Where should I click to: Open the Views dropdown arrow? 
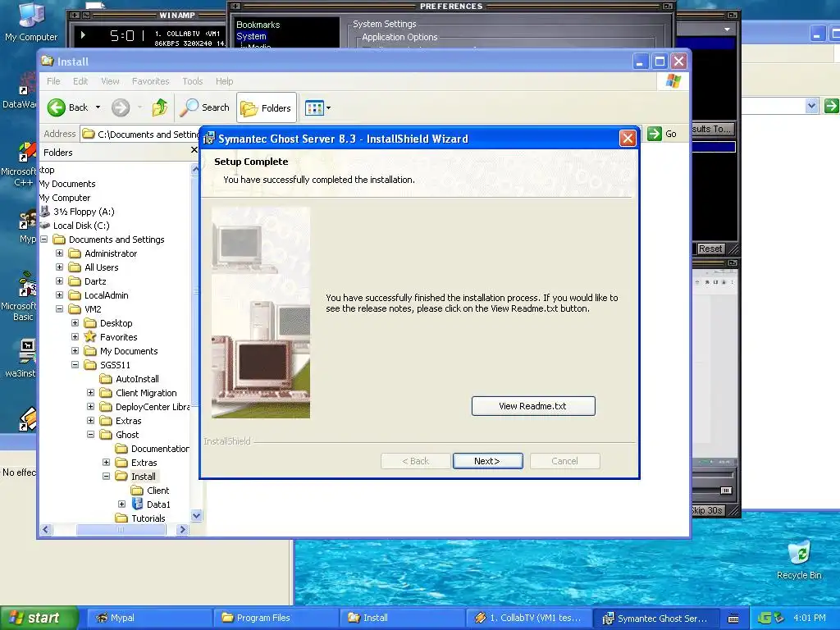click(x=328, y=108)
